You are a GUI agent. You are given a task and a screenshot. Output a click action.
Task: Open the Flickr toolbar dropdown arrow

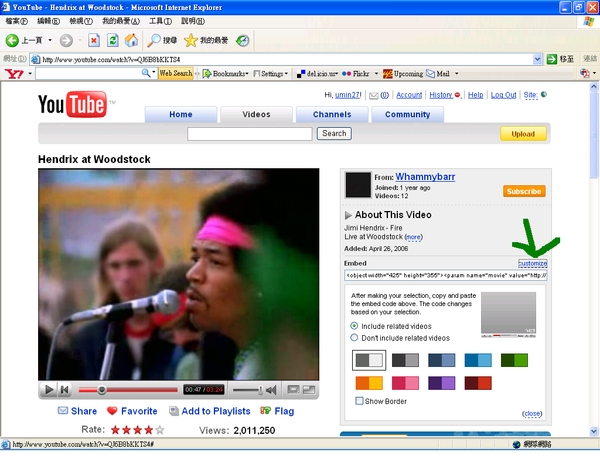coord(376,73)
